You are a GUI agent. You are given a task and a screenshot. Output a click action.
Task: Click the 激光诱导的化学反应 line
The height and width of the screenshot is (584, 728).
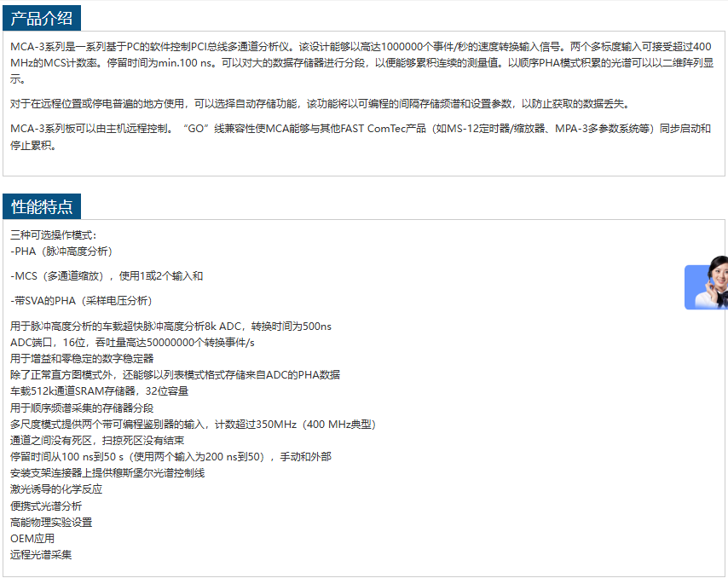coord(56,489)
